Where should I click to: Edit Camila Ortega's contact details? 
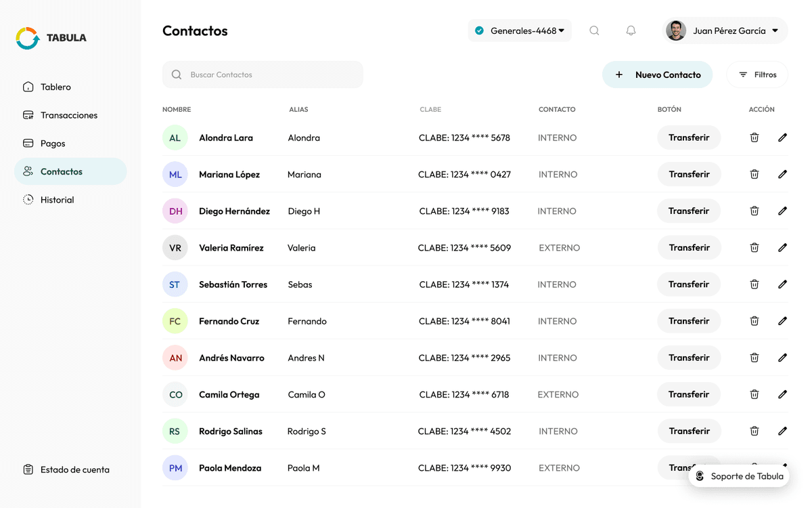click(782, 394)
